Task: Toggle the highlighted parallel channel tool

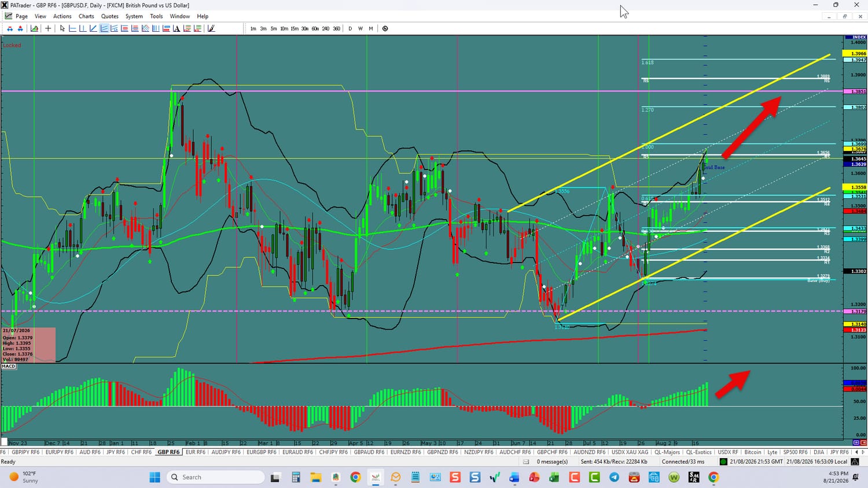Action: click(x=104, y=28)
